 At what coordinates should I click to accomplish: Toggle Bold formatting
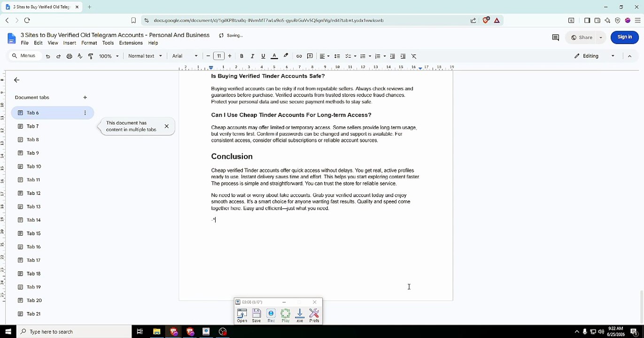[x=241, y=56]
